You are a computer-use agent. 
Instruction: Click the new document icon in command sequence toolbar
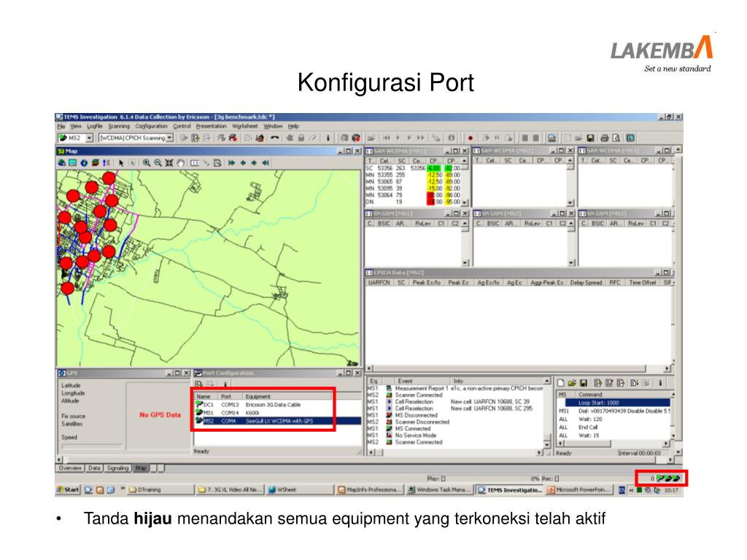coord(561,383)
